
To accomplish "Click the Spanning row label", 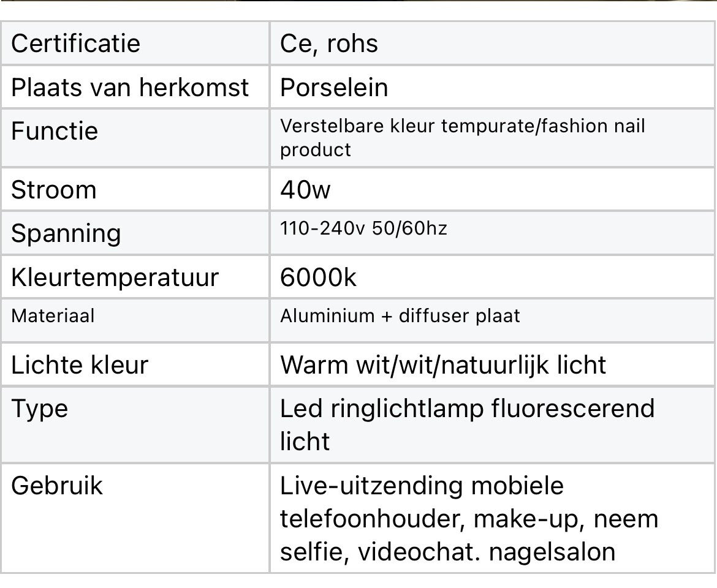I will [x=66, y=234].
